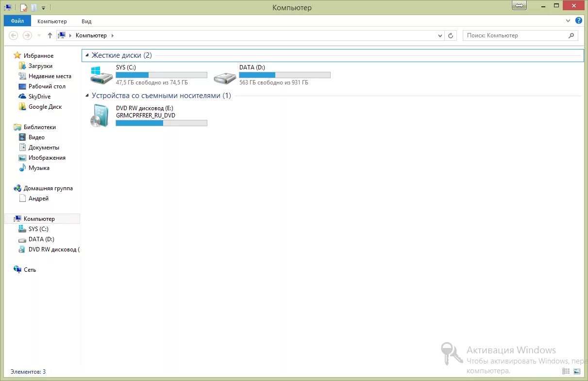Image resolution: width=588 pixels, height=381 pixels.
Task: Open the address bar history dropdown
Action: pos(440,35)
